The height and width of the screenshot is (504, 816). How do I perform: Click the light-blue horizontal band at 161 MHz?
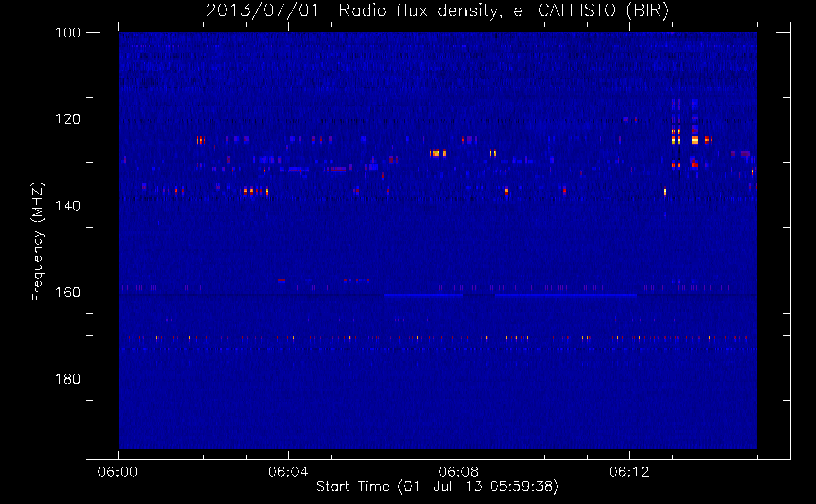[x=566, y=296]
